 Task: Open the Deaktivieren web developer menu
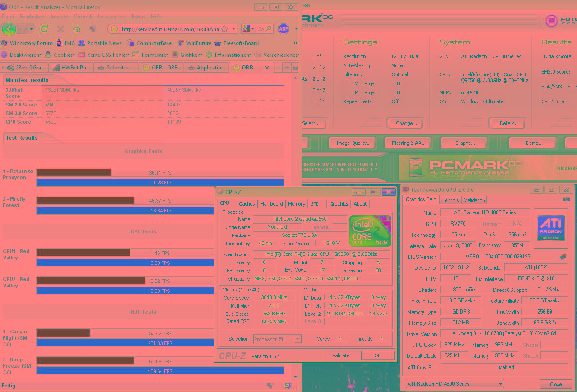pos(21,55)
